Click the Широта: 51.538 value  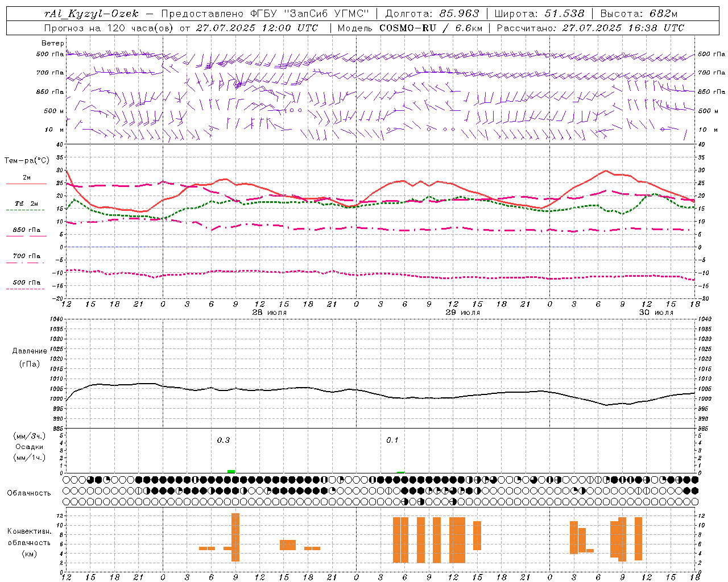(x=539, y=14)
